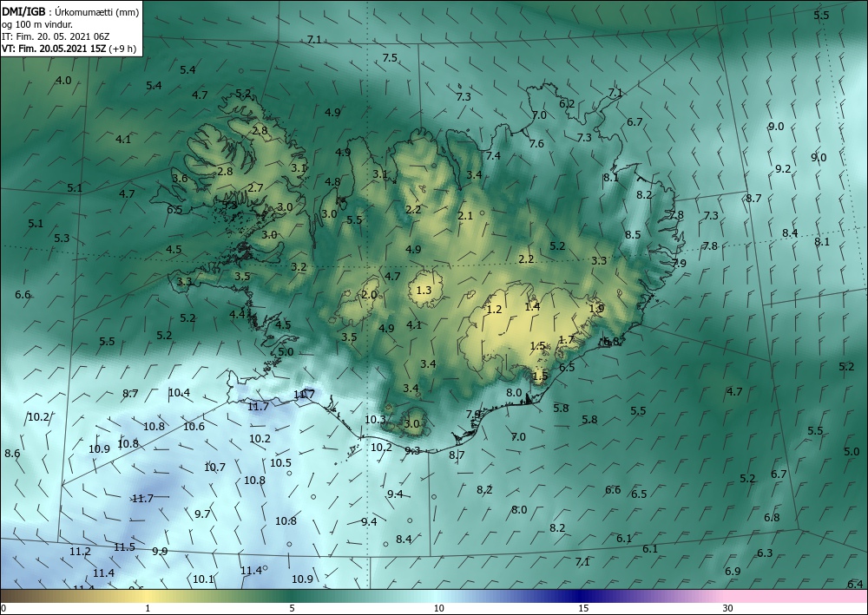Click the 'DMI/IGB : Úrkomumætti (mm)' title text
The height and width of the screenshot is (615, 868).
pyautogui.click(x=70, y=12)
